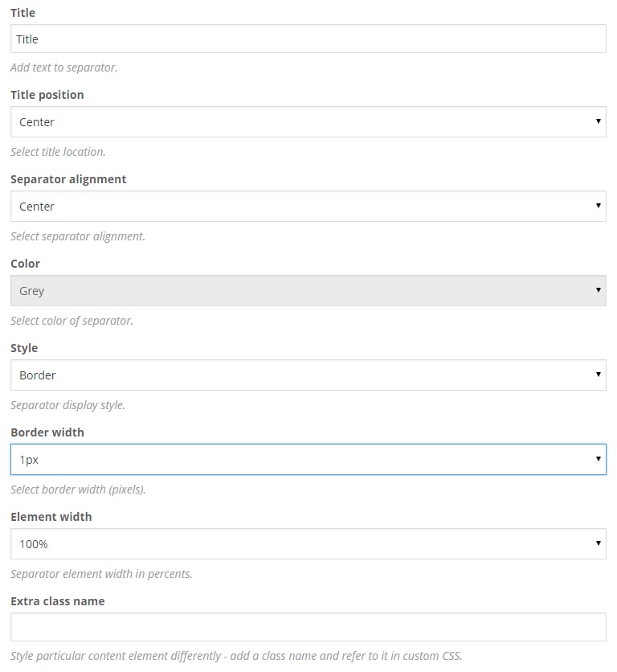Screen dimensions: 617x672
Task: Click the arrow on the Border width dropdown
Action: pos(599,459)
